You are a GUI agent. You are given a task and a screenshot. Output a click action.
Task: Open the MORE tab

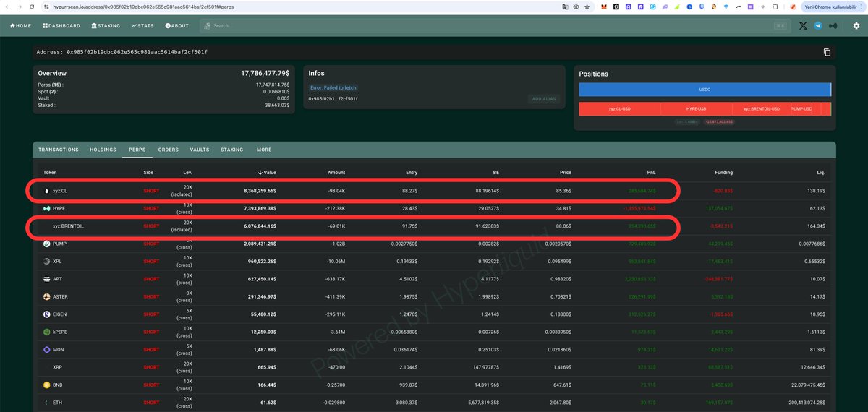pyautogui.click(x=264, y=150)
